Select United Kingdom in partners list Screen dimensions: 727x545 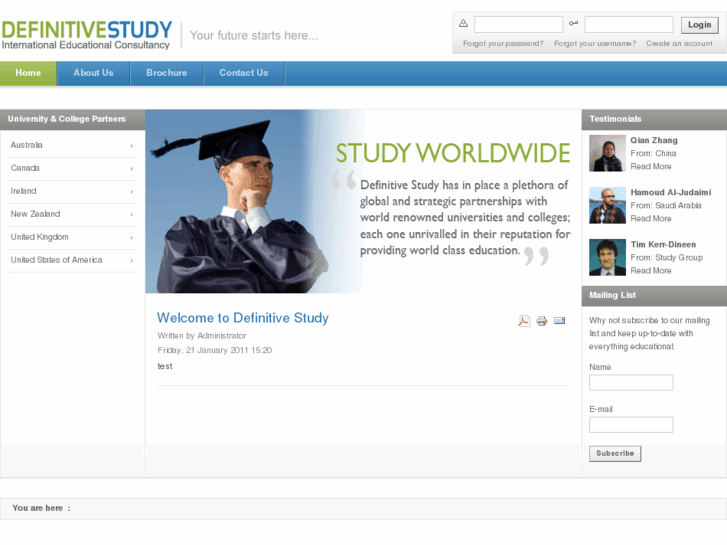39,237
